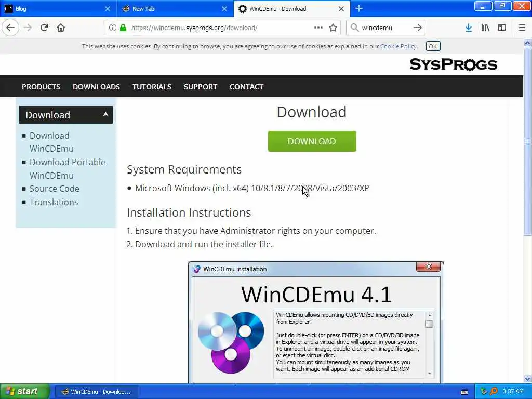Click the Microsoft Windows requirements line
Screen dimensions: 532x399
click(x=252, y=188)
